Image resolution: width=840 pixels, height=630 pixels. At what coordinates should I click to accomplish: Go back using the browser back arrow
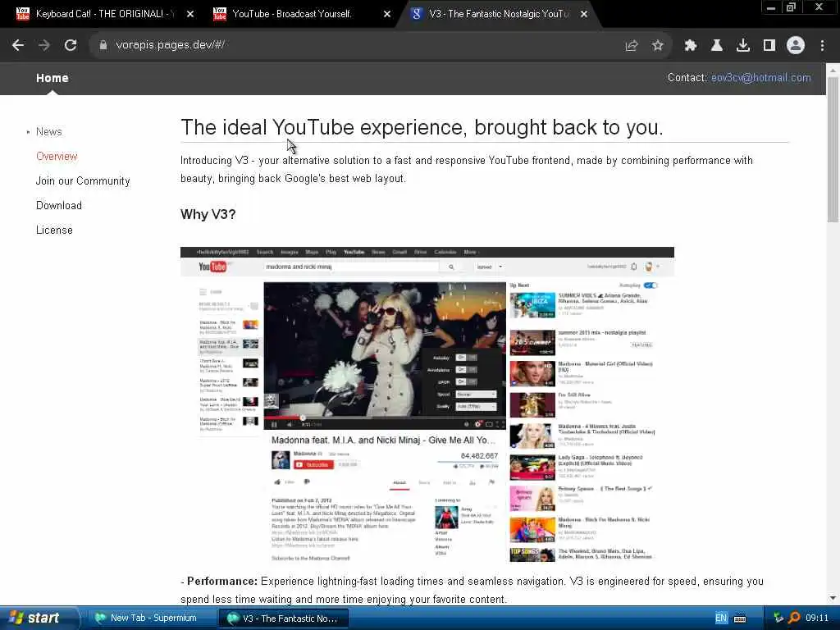[18, 46]
